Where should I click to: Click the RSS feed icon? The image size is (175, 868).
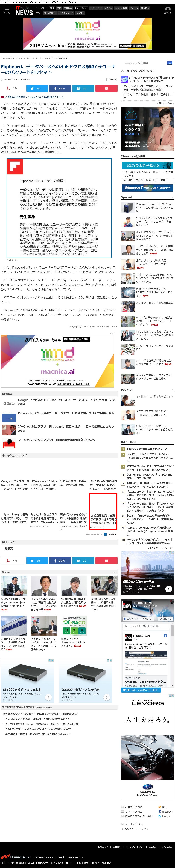[160, 807]
